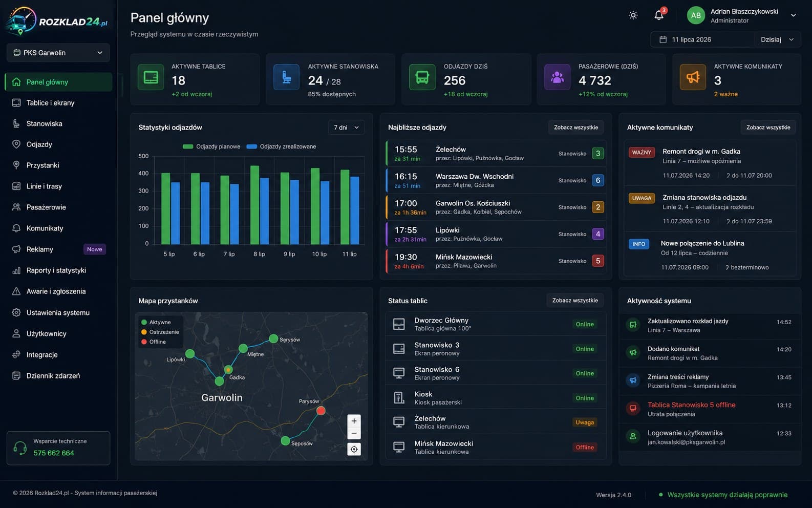
Task: Go to Awarie i zgłoszenia
Action: click(x=58, y=291)
